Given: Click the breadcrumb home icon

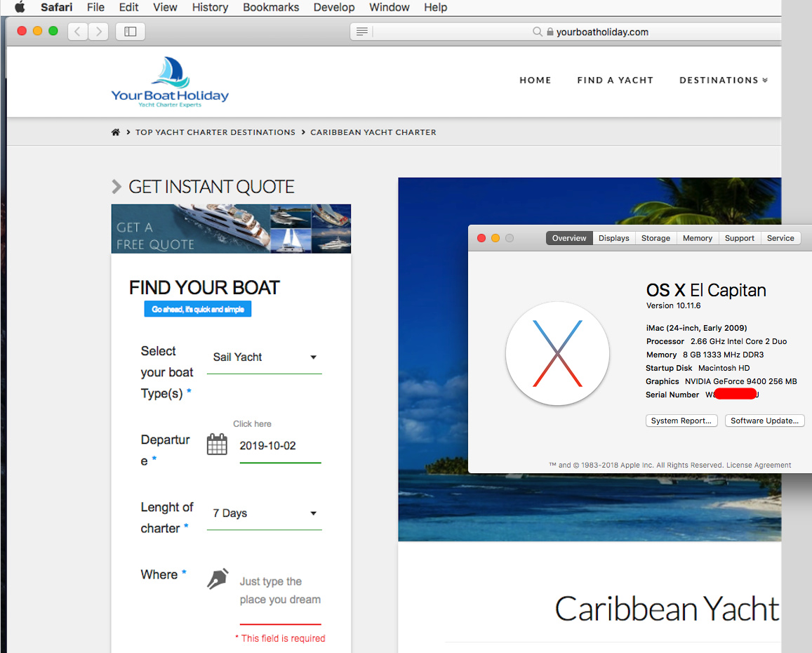Looking at the screenshot, I should click(x=116, y=132).
